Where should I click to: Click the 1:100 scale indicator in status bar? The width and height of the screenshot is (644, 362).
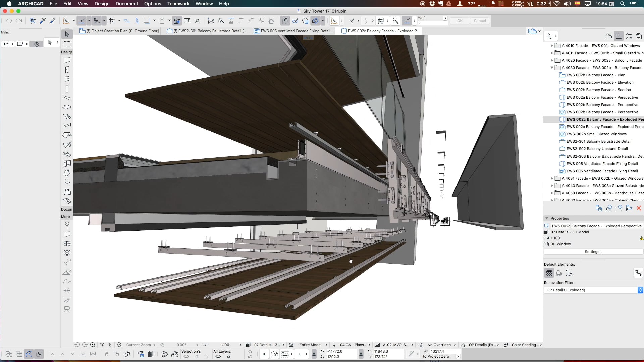pos(224,344)
